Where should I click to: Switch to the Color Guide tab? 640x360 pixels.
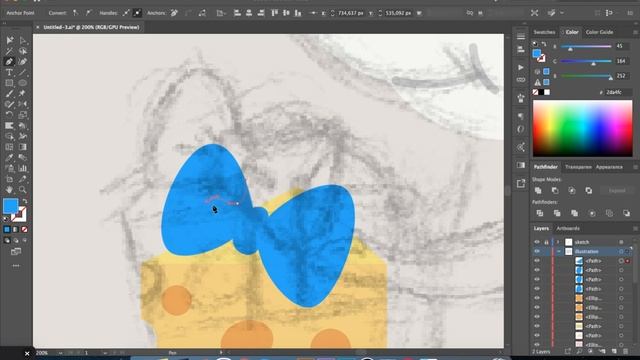pyautogui.click(x=599, y=32)
